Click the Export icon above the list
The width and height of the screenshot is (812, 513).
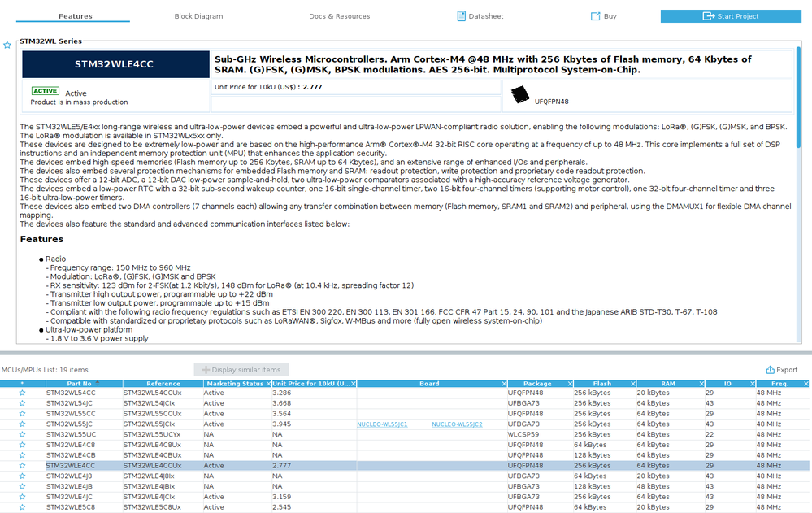770,369
